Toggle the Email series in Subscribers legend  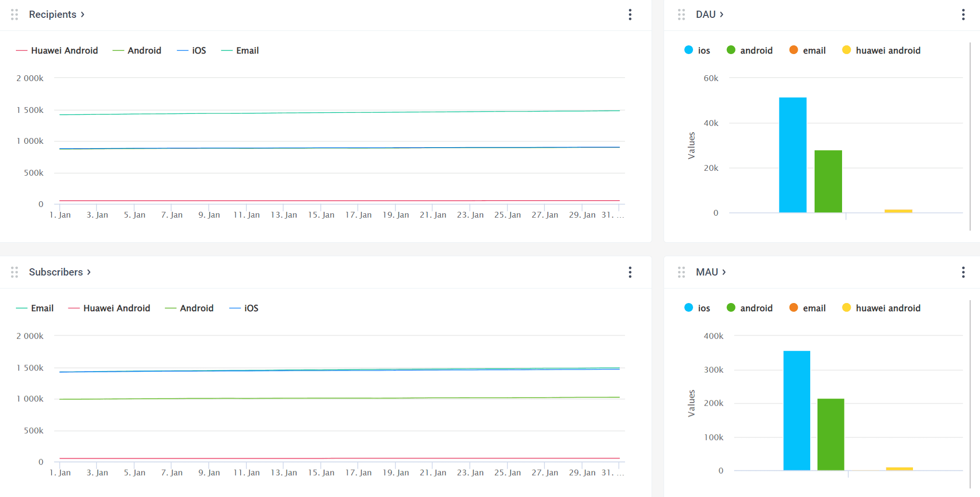point(35,308)
